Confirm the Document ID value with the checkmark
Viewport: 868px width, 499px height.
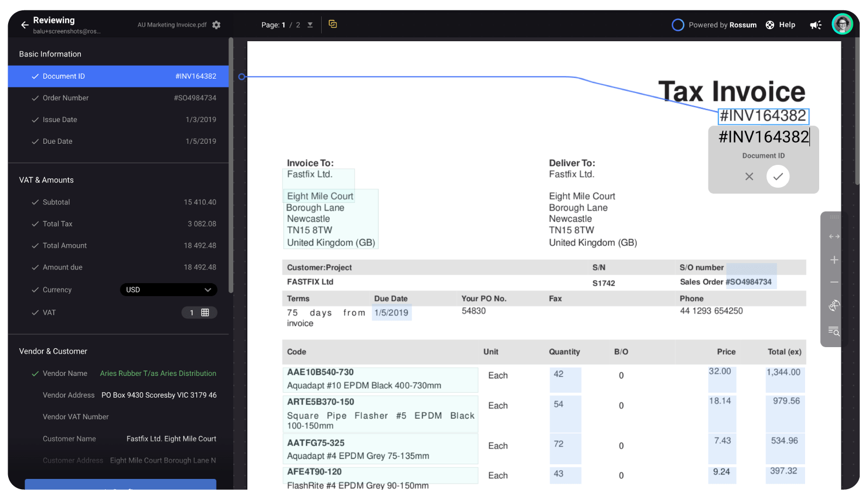(778, 176)
